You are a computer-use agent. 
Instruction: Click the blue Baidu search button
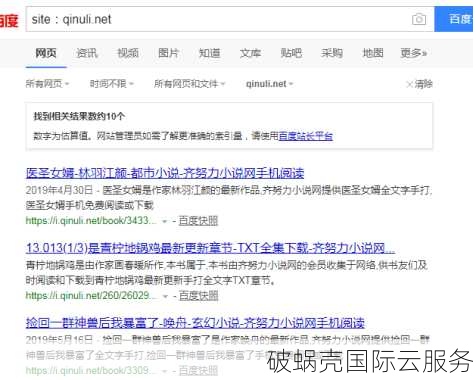(x=454, y=19)
